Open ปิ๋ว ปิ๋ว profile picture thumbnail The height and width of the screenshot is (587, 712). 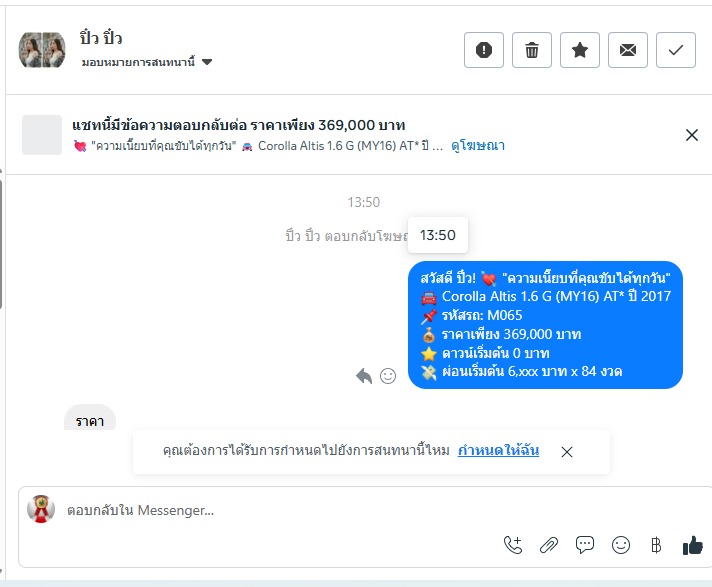point(42,50)
